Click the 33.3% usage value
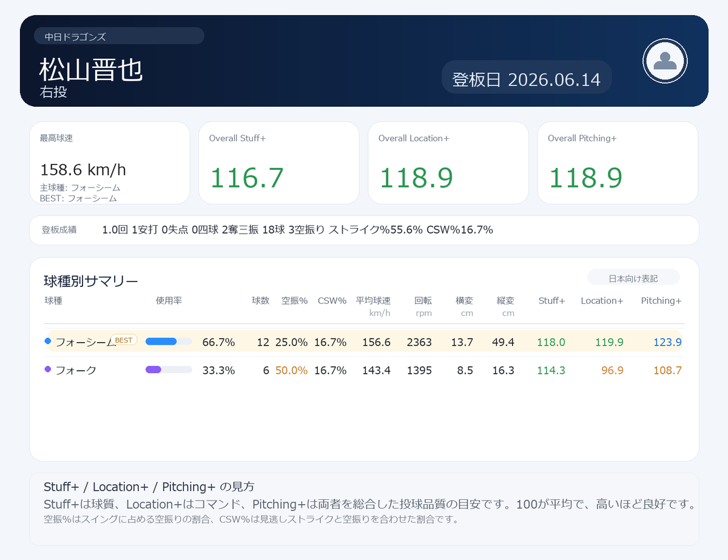This screenshot has width=728, height=560. 218,370
